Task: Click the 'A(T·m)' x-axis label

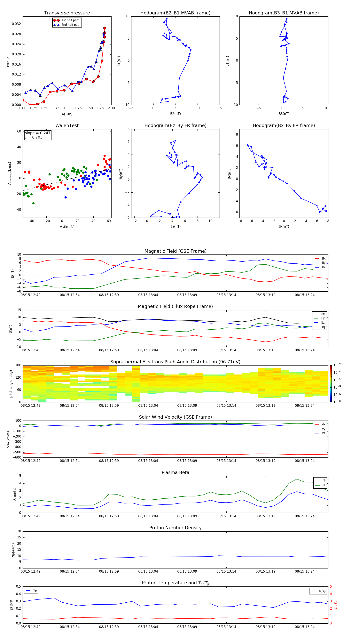Action: pos(67,114)
